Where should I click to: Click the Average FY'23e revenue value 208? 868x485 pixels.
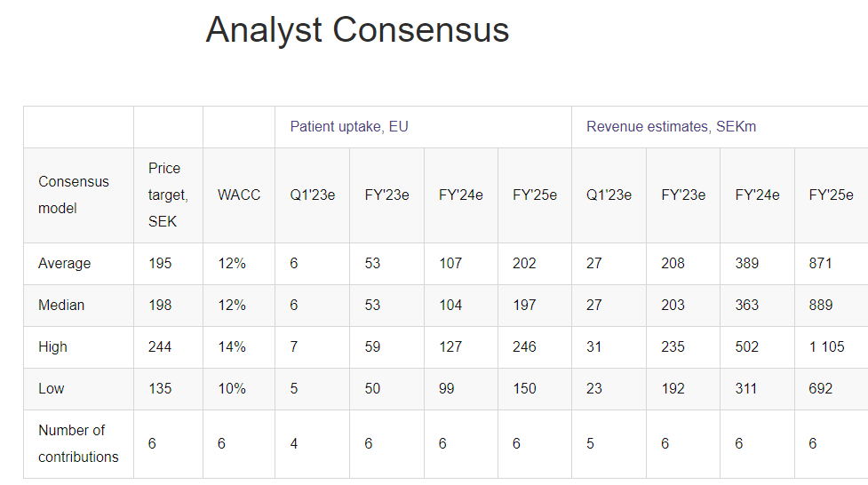(x=673, y=264)
